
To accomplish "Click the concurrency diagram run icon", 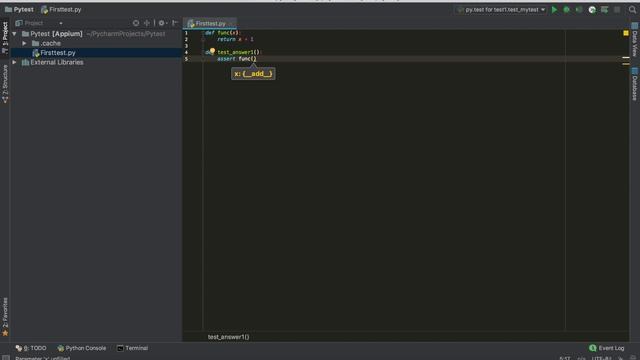I will click(x=604, y=9).
